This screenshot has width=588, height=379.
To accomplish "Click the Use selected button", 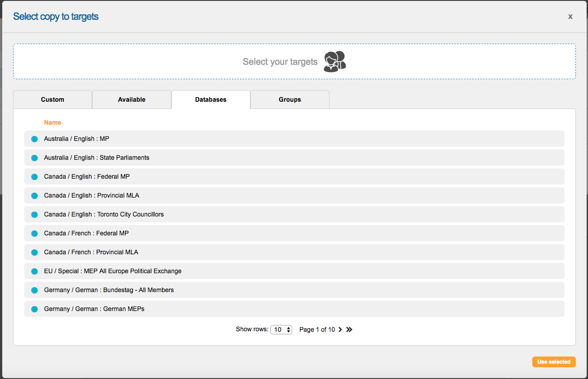I will 553,362.
